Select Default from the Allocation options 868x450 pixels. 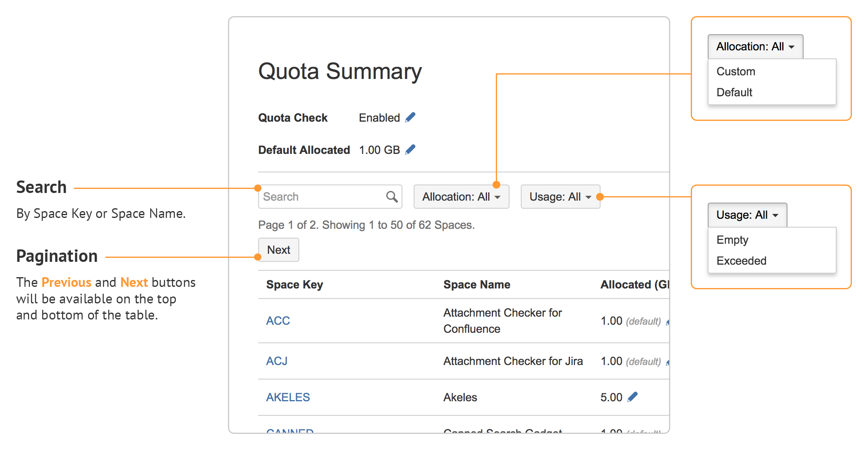(734, 92)
